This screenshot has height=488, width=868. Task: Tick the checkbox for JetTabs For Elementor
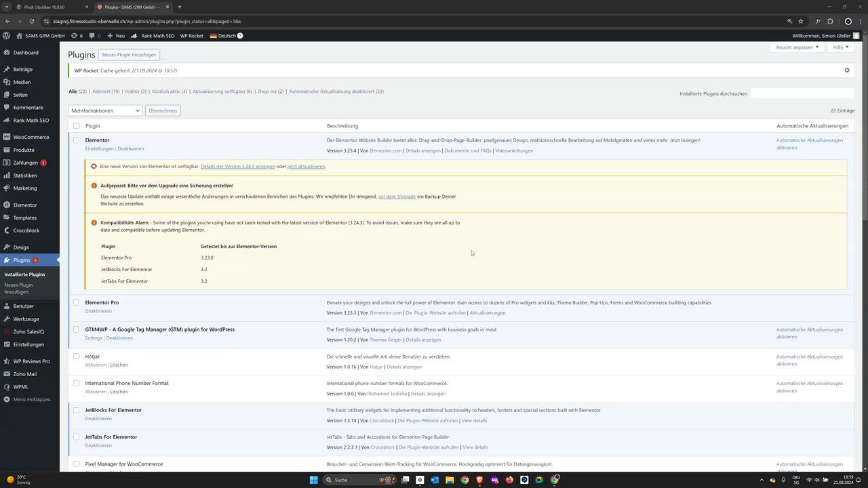pyautogui.click(x=76, y=437)
